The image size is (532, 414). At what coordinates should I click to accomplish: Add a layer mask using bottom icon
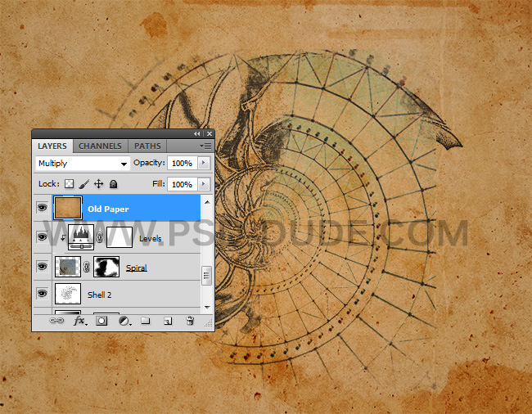click(102, 322)
